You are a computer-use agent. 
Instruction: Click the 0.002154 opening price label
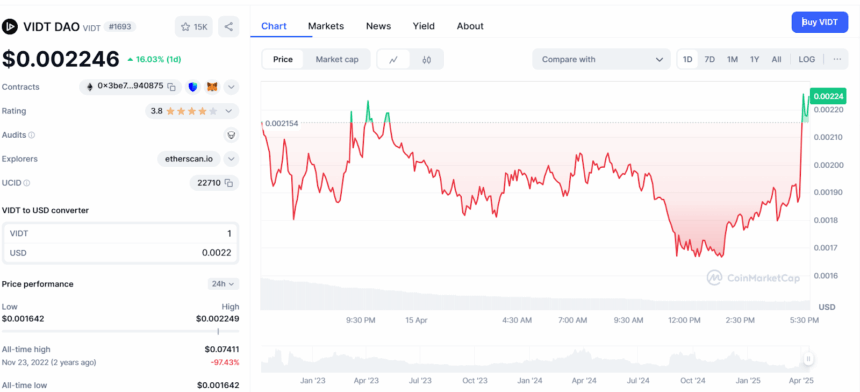[x=281, y=124]
